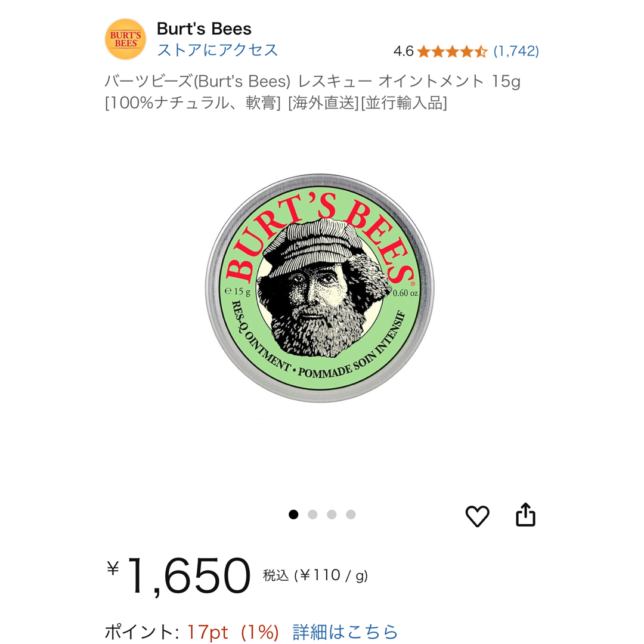
Task: Tap the Burt's Bees tin product image
Action: point(320,287)
